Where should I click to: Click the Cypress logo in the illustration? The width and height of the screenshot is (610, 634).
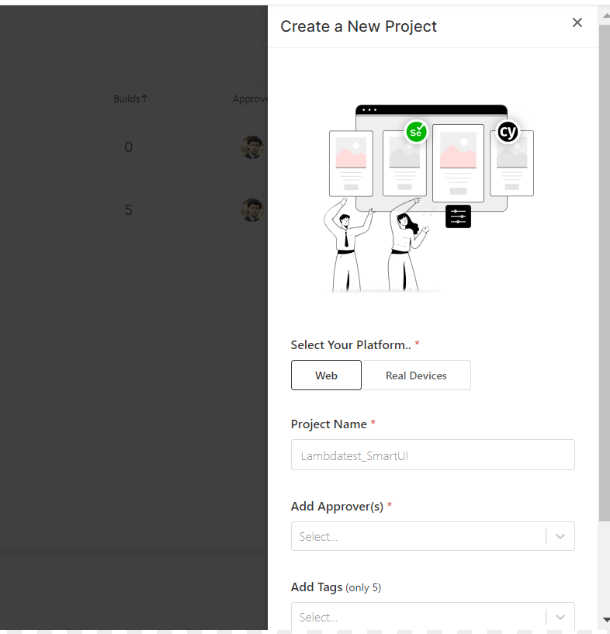click(x=507, y=132)
